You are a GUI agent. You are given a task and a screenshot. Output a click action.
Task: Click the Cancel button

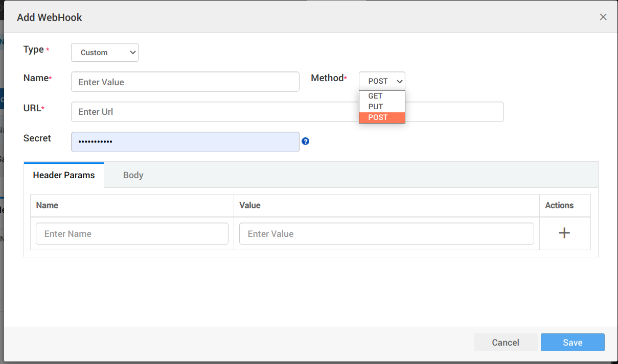point(506,342)
